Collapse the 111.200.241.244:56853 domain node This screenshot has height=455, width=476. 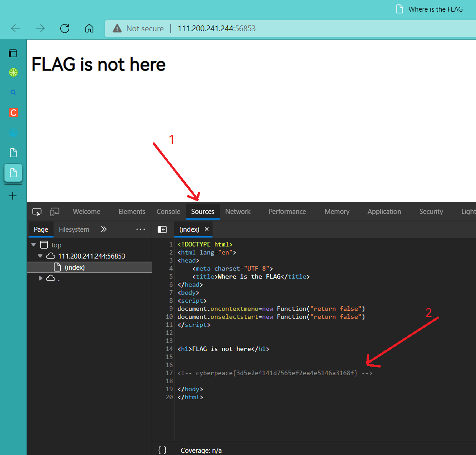(x=40, y=256)
